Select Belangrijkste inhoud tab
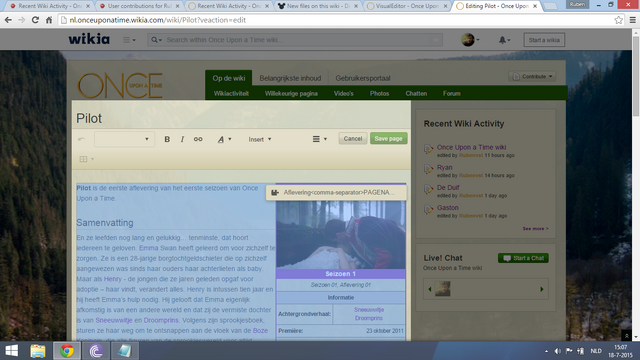Image resolution: width=640 pixels, height=360 pixels. click(290, 78)
